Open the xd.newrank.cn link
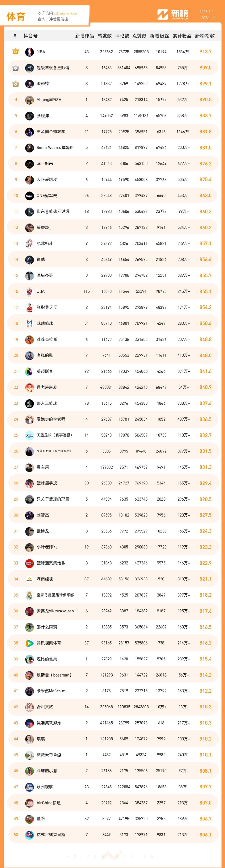Image resolution: width=225 pixels, height=868 pixels. coord(65,14)
